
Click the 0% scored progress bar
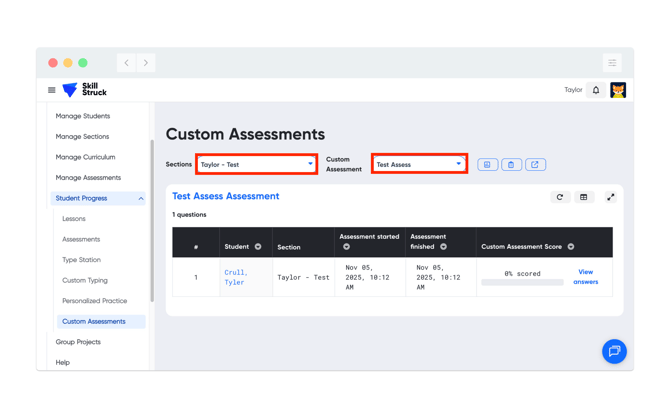pyautogui.click(x=522, y=283)
